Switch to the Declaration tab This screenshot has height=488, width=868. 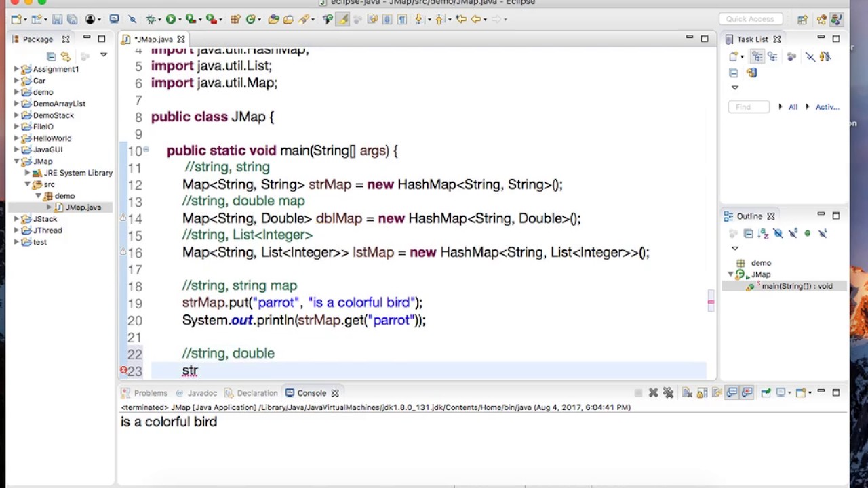click(251, 393)
